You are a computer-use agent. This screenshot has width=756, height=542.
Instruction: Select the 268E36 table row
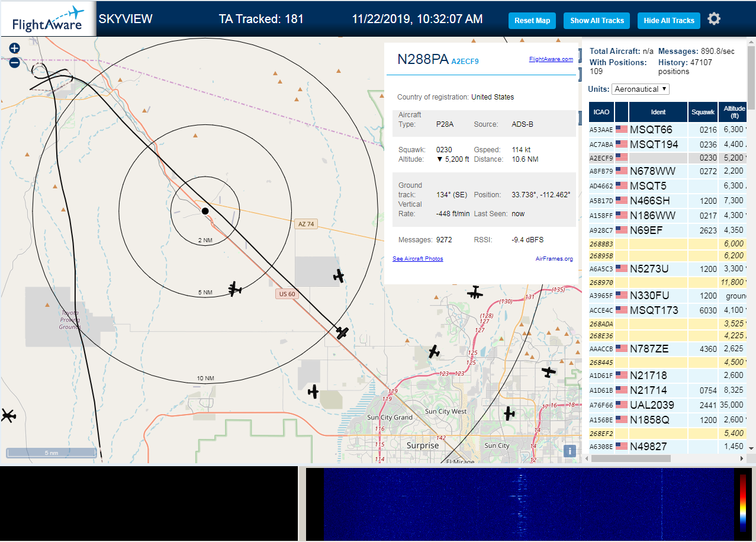(x=668, y=335)
